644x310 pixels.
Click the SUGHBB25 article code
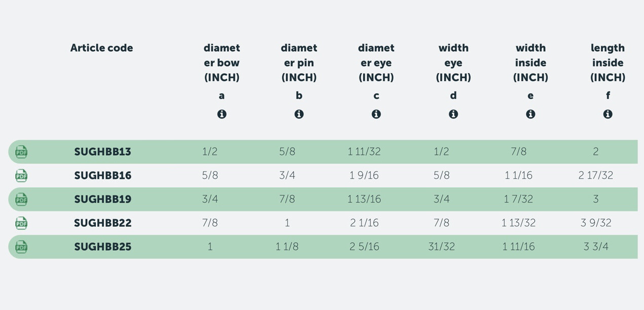pyautogui.click(x=102, y=247)
